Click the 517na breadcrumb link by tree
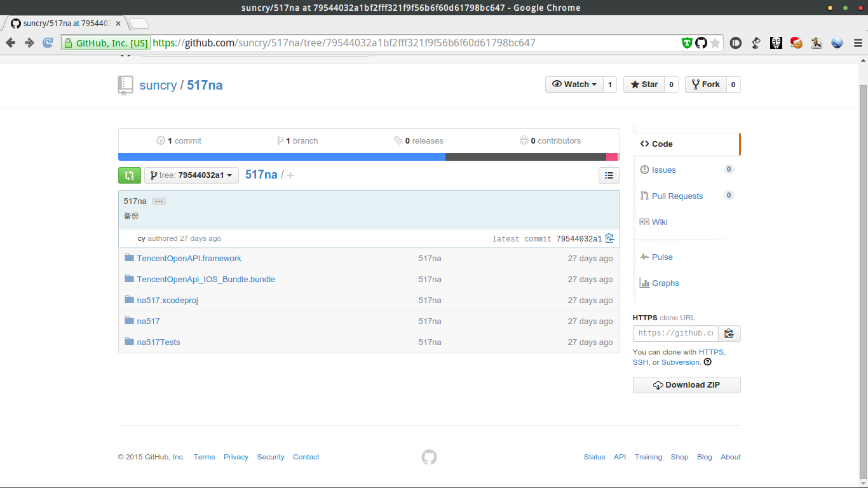868x488 pixels. (261, 175)
